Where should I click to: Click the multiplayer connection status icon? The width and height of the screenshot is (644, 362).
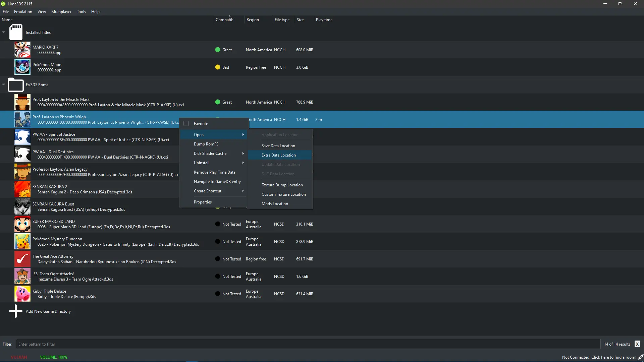click(x=641, y=357)
